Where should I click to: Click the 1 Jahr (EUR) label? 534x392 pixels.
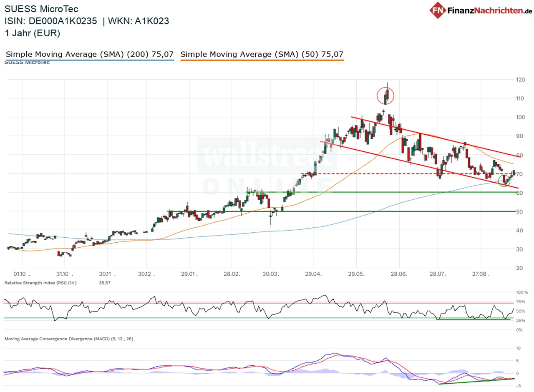[32, 33]
